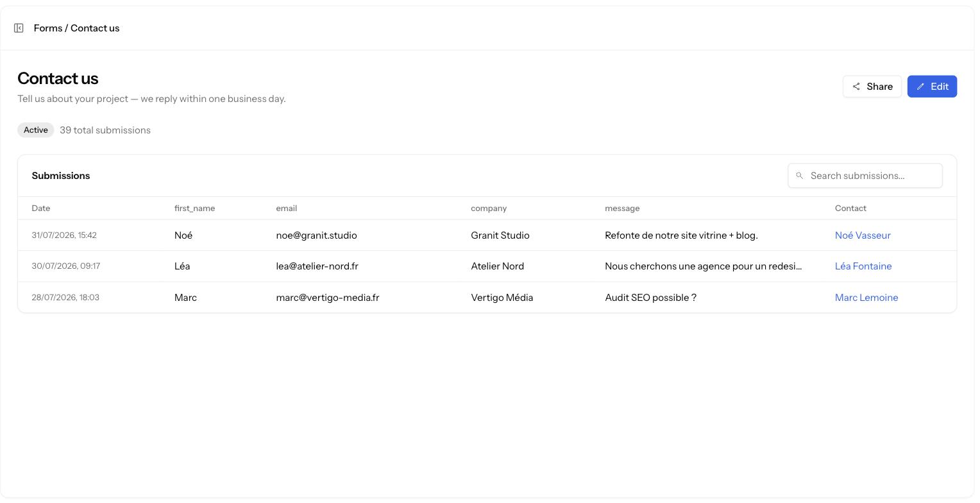Click the Date column header
980x503 pixels.
click(x=41, y=209)
